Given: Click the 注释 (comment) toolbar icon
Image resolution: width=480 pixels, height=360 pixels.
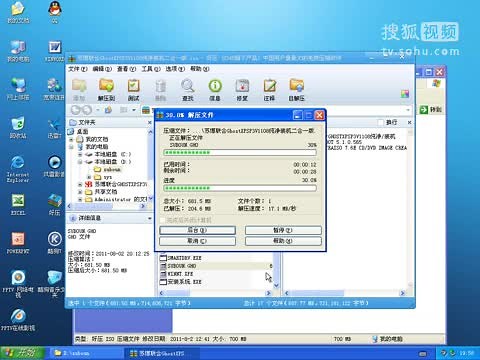Looking at the screenshot, I should (269, 89).
